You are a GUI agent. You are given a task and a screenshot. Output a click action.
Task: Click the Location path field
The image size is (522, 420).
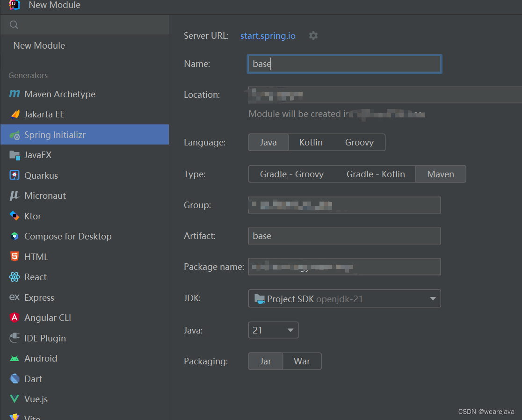point(385,95)
